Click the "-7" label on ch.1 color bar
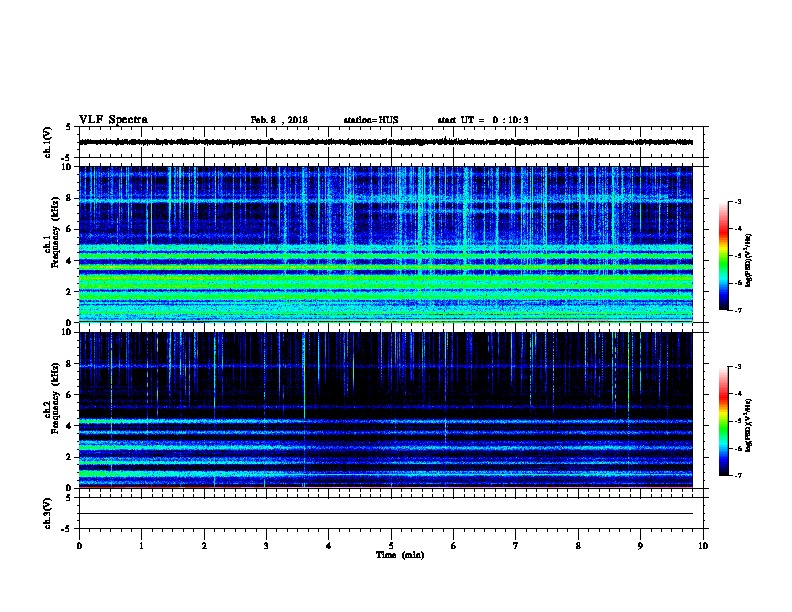This screenshot has width=792, height=612. pyautogui.click(x=737, y=310)
